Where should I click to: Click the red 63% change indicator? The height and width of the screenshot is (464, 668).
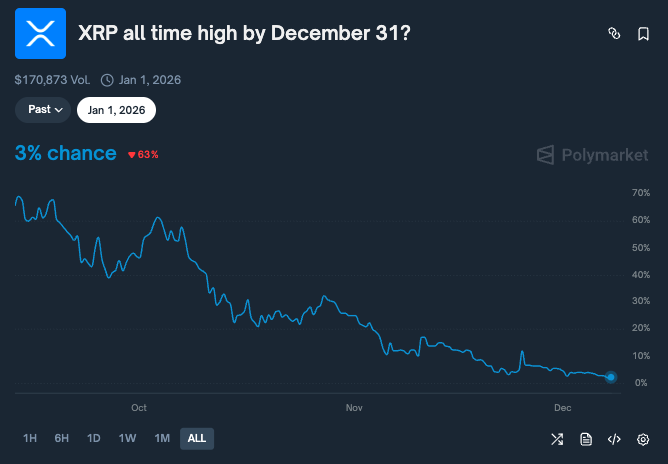click(x=143, y=155)
